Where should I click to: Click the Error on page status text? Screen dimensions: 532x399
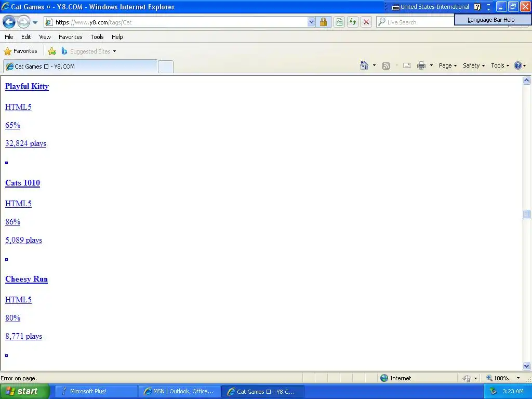click(19, 378)
